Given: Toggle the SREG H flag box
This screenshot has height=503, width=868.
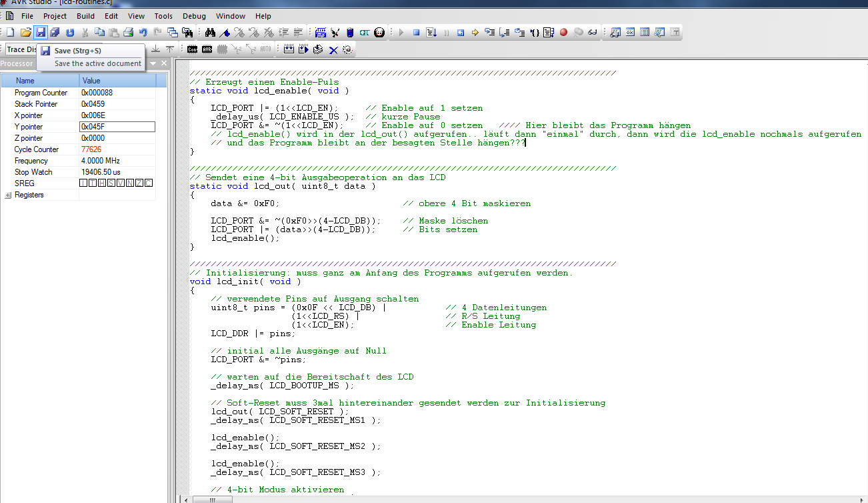Looking at the screenshot, I should click(x=102, y=183).
